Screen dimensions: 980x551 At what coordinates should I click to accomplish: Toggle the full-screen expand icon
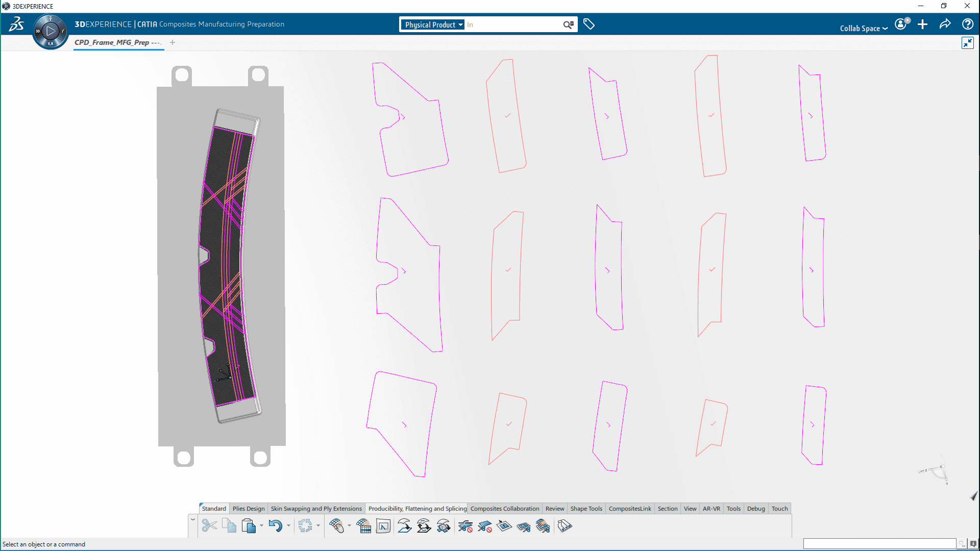point(967,43)
